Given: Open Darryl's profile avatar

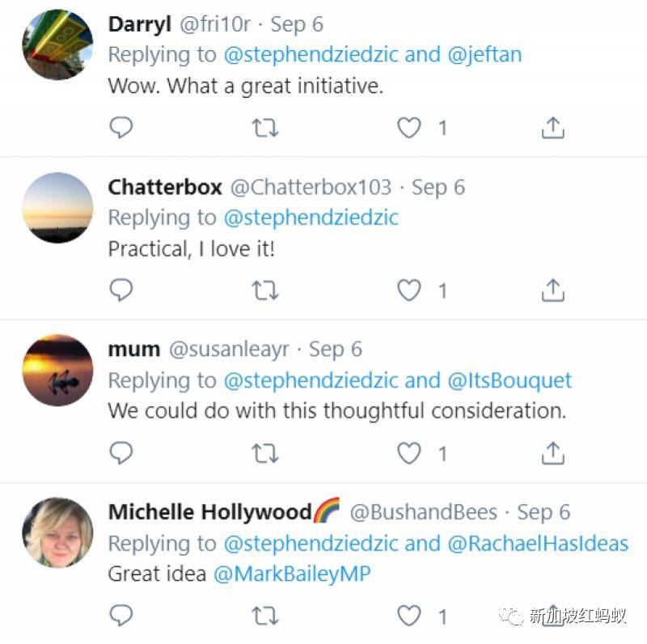Looking at the screenshot, I should point(57,44).
